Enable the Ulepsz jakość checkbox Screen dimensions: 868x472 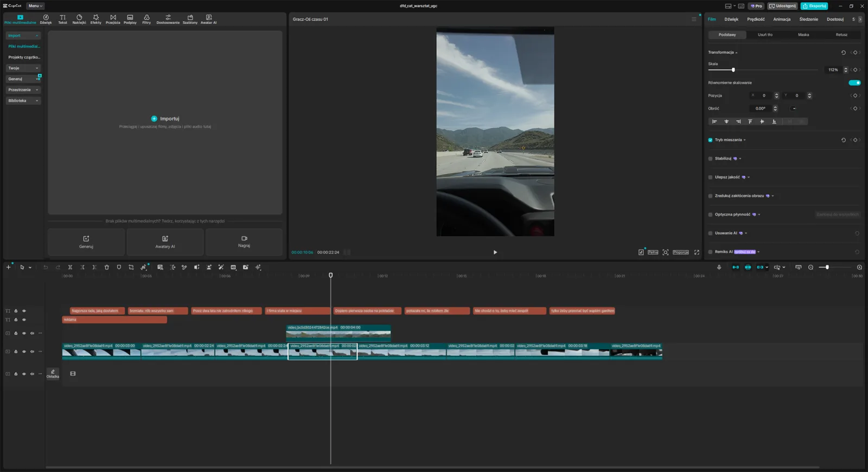[x=710, y=177]
